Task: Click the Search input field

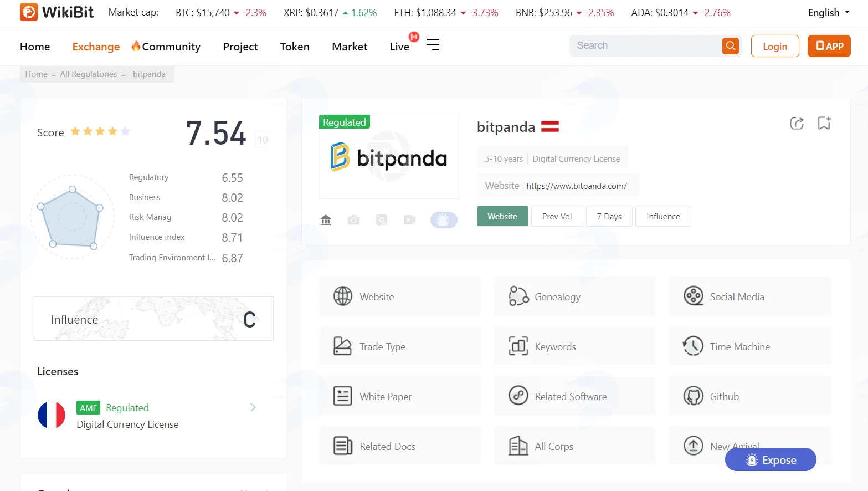Action: click(646, 46)
